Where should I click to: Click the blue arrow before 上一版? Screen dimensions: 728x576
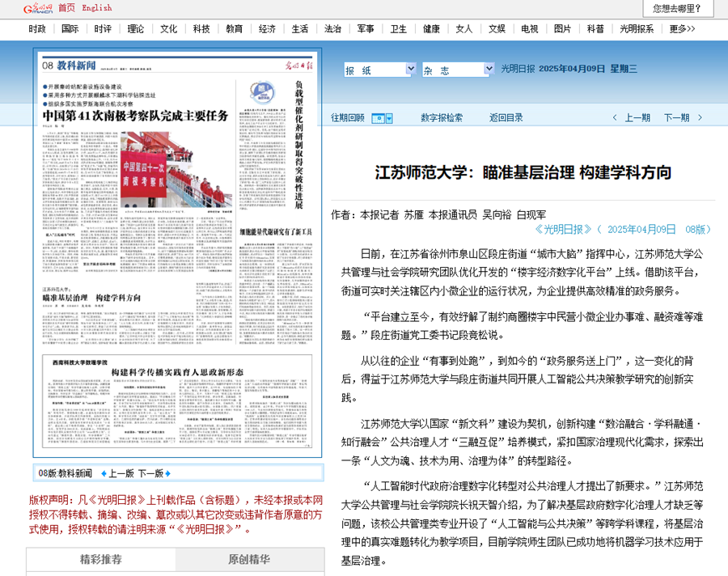coord(104,473)
